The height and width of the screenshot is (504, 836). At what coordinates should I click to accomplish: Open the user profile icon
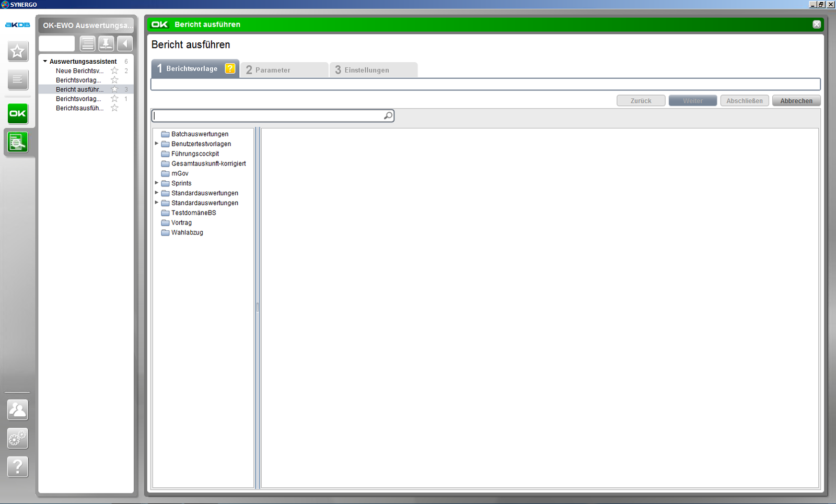coord(17,410)
